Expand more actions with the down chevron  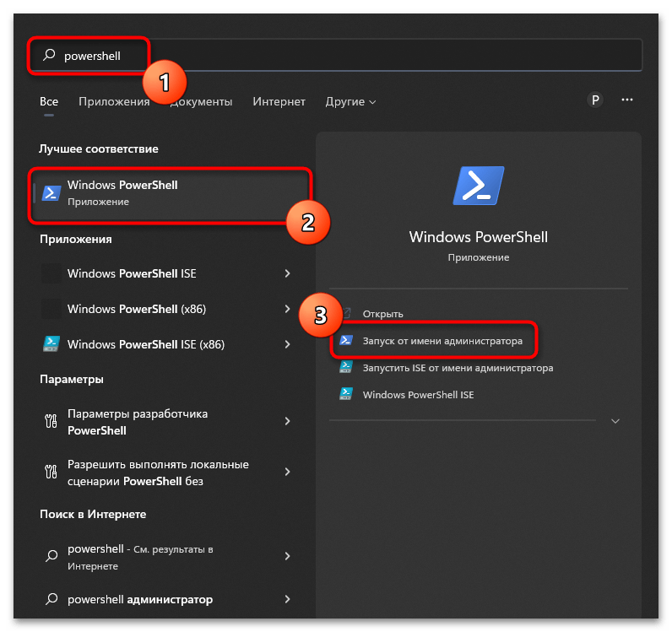615,421
